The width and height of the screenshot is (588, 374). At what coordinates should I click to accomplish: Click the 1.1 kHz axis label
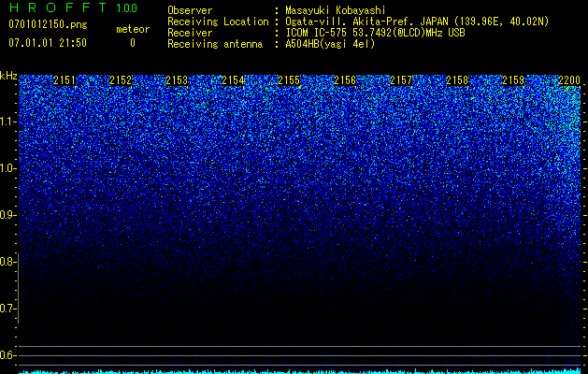[7, 122]
